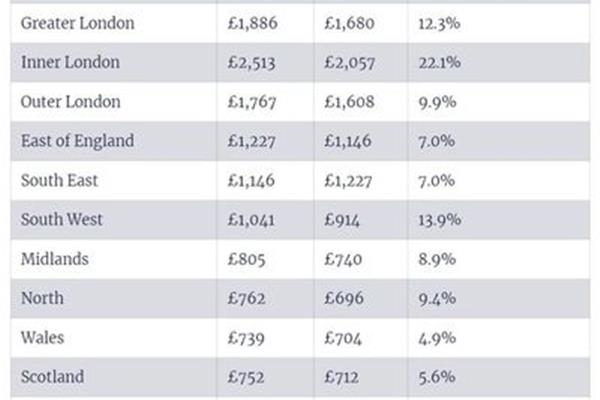The height and width of the screenshot is (400, 600).
Task: Click the £696 North value
Action: pos(344,298)
